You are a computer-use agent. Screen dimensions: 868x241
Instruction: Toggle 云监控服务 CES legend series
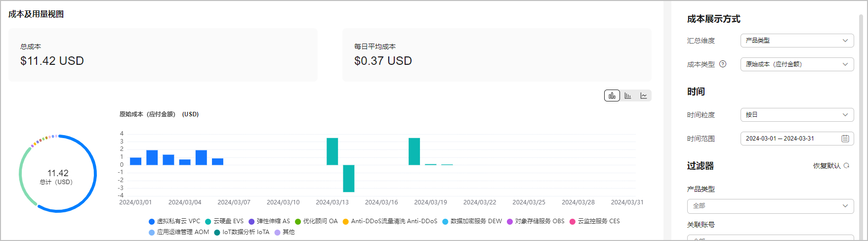click(595, 221)
